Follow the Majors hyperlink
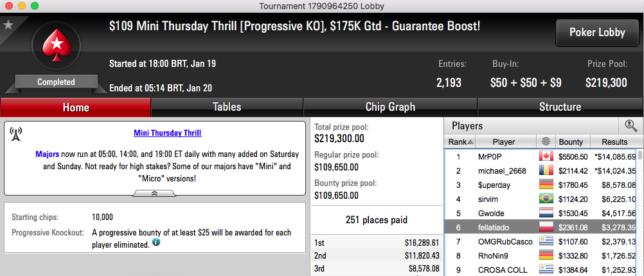The height and width of the screenshot is (276, 644). point(47,154)
